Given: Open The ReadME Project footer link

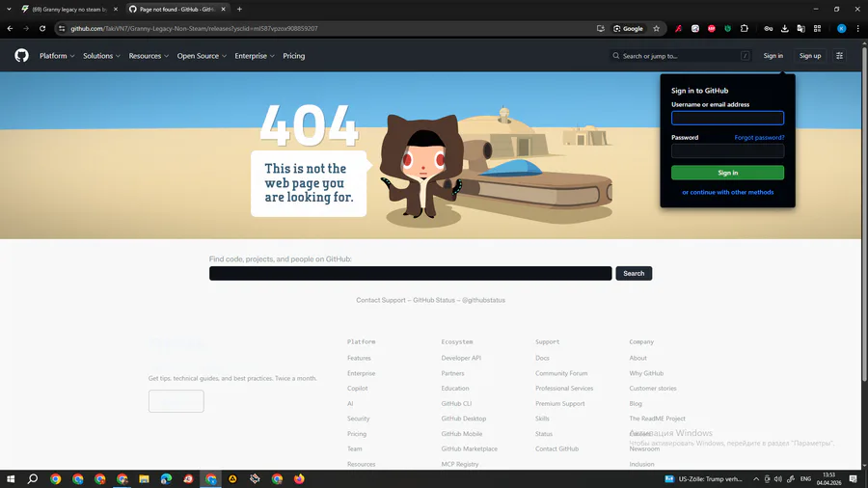Looking at the screenshot, I should (x=657, y=419).
